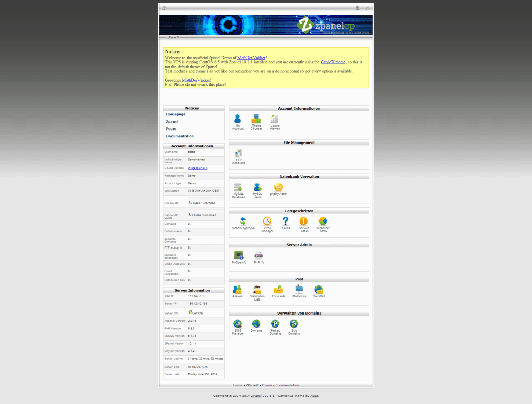Viewport: 532px width, 404px height.
Task: Open the FAQ's module
Action: pos(286,224)
